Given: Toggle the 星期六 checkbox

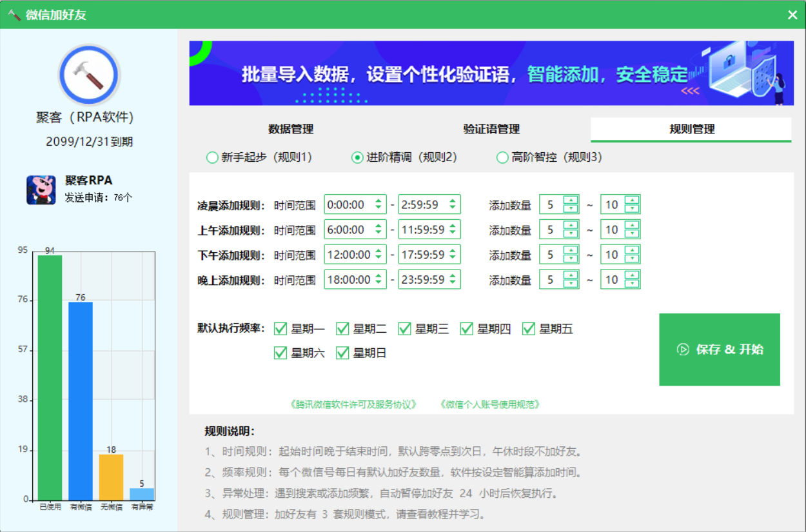Looking at the screenshot, I should click(280, 353).
